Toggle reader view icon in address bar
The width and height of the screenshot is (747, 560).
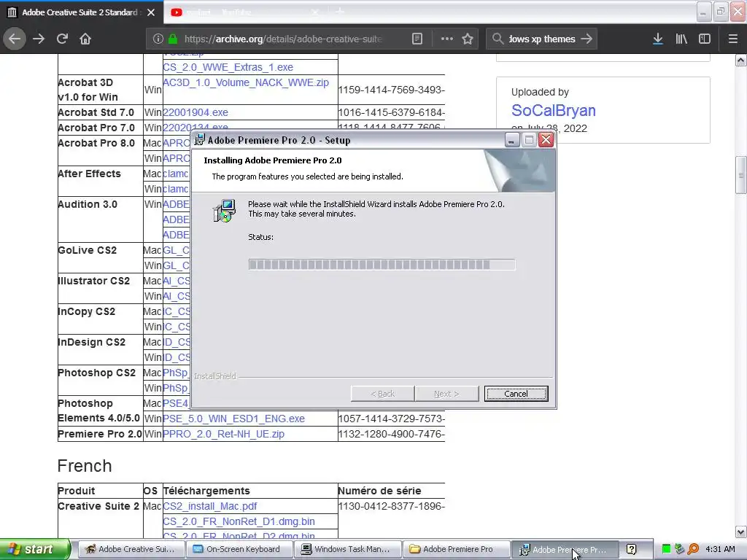click(417, 39)
